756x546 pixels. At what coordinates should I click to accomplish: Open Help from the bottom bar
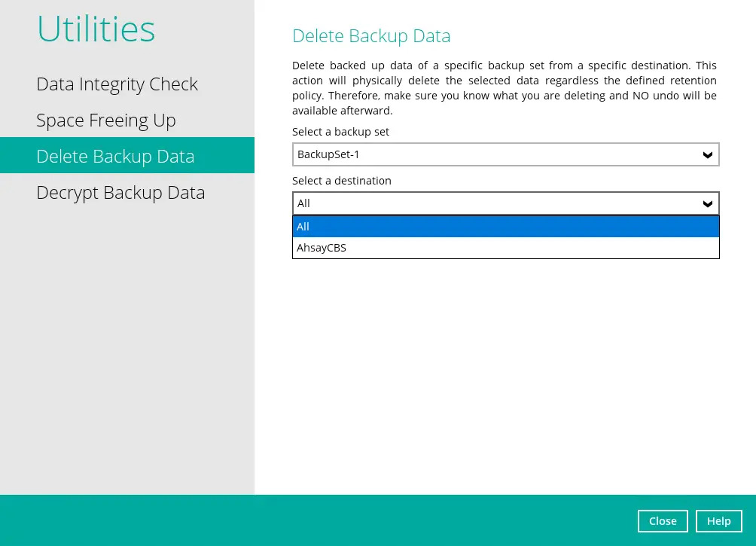pos(718,521)
